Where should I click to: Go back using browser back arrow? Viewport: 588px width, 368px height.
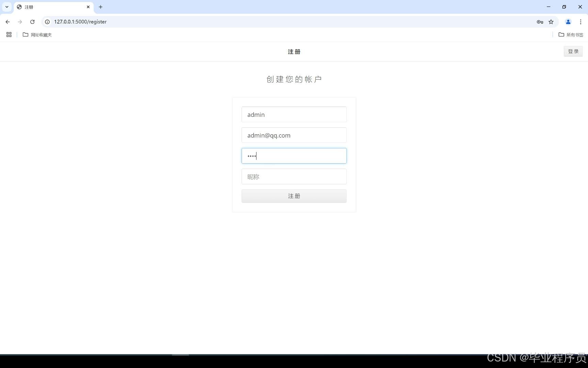pos(7,22)
